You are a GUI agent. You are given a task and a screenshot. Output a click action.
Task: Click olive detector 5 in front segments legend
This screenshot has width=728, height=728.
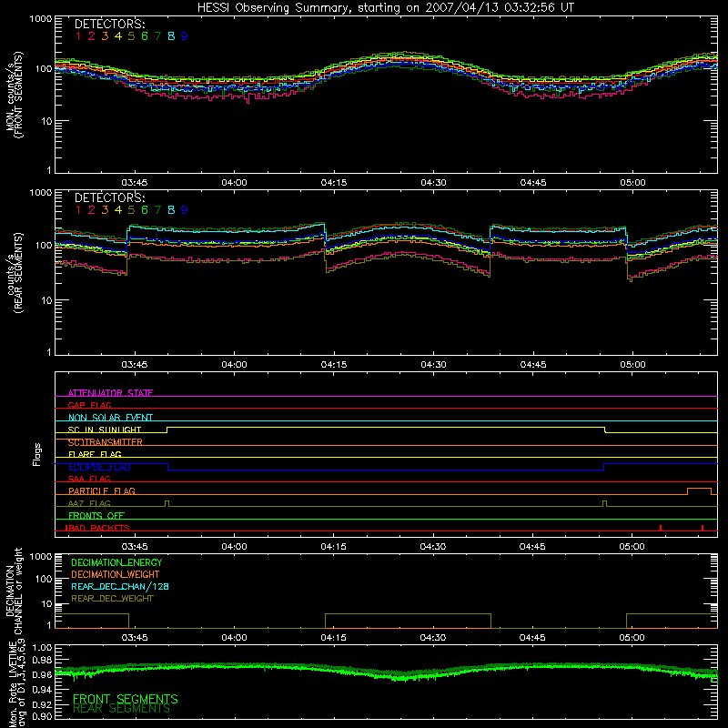131,36
